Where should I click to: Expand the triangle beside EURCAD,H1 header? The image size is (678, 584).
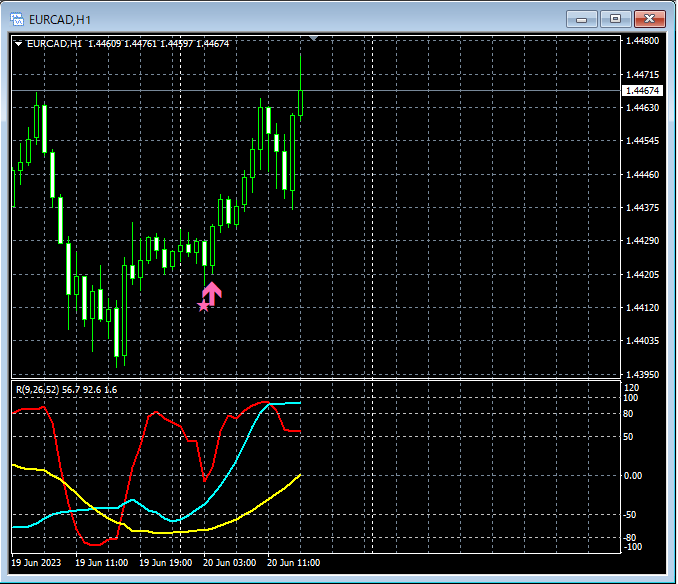point(18,44)
